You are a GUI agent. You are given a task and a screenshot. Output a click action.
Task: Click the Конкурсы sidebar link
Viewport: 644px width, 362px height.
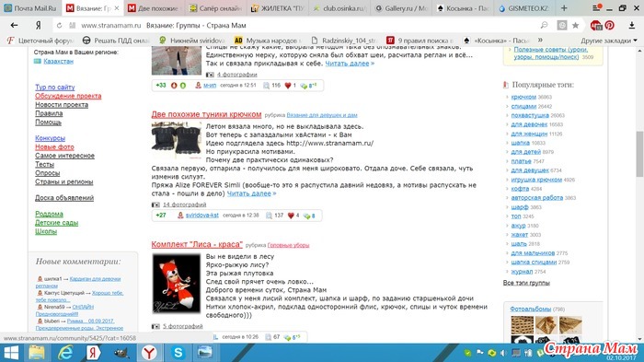[50, 138]
